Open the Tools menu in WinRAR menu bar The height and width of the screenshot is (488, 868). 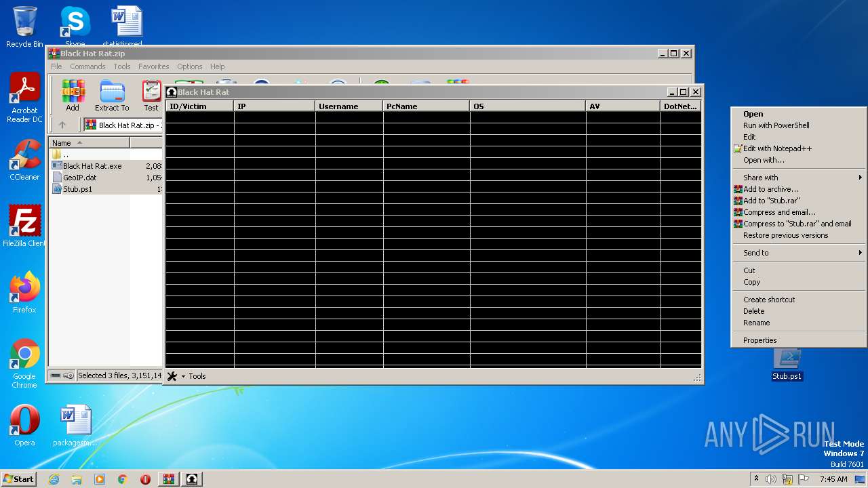(x=122, y=66)
